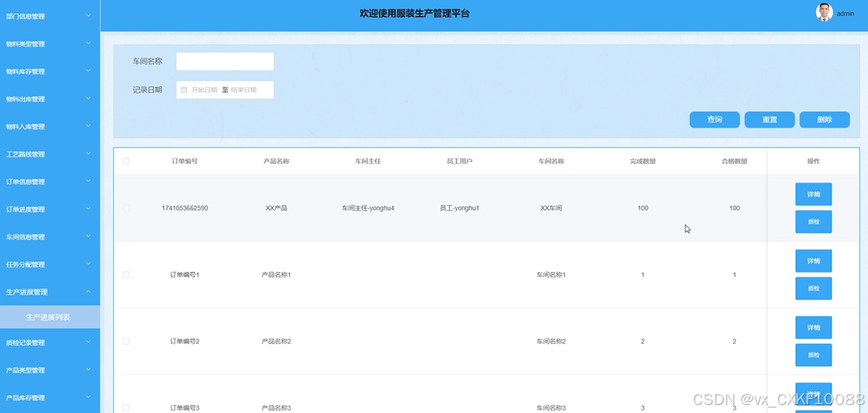Click 质检 for 订单编号1 row
Screen dimensions: 868x413
(x=813, y=289)
